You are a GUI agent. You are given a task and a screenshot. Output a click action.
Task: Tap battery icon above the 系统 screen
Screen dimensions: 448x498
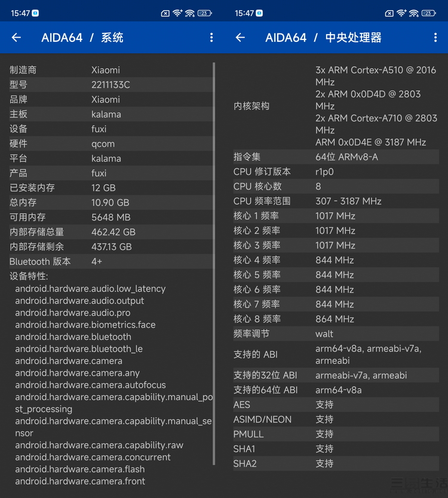[205, 13]
